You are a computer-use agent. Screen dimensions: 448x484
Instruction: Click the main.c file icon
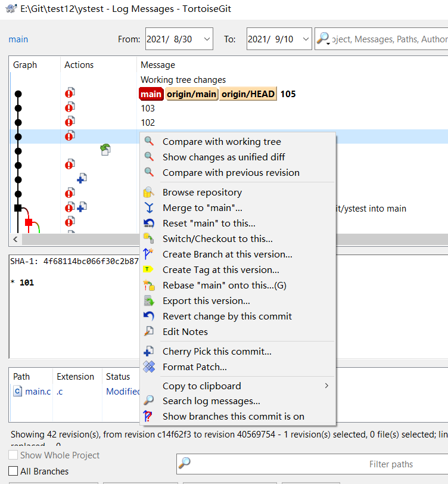[18, 391]
